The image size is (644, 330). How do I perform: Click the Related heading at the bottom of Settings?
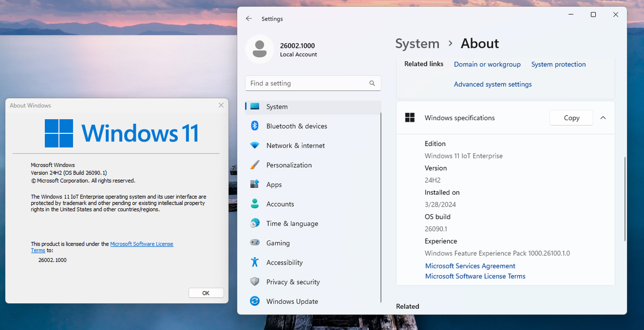coord(408,306)
